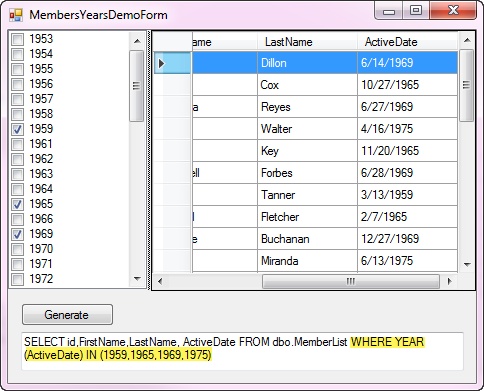This screenshot has width=484, height=391.
Task: Select the Cox last name cell
Action: coord(307,85)
